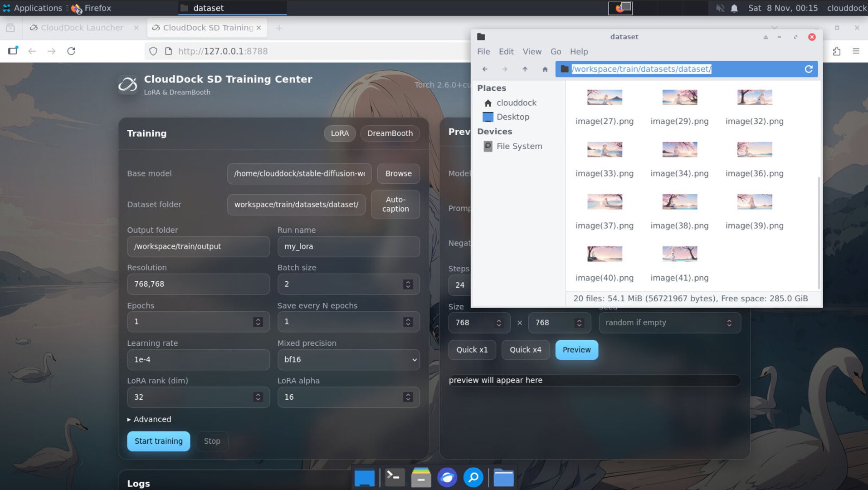Select the image(34).png thumbnail

[679, 150]
